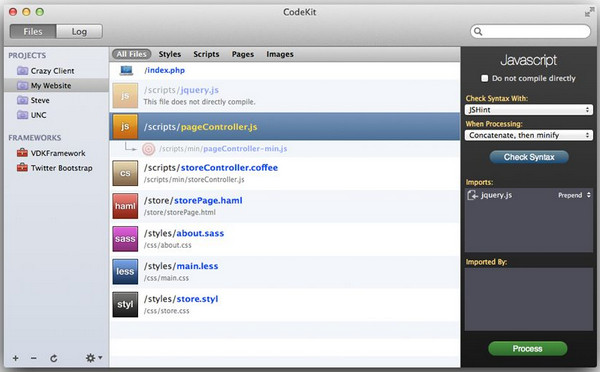Add a project with the plus icon
Screen dimensions: 600x372
coord(15,358)
